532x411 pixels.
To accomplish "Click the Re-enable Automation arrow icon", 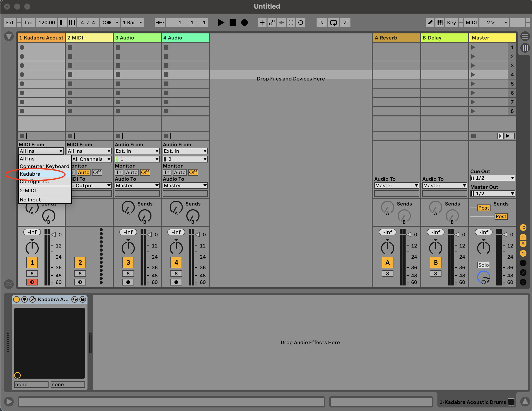I will click(281, 23).
